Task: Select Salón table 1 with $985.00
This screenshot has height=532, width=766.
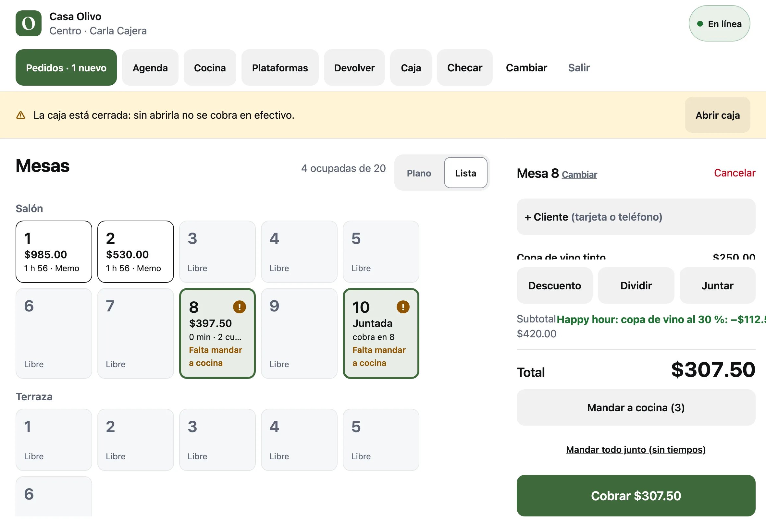Action: tap(54, 252)
